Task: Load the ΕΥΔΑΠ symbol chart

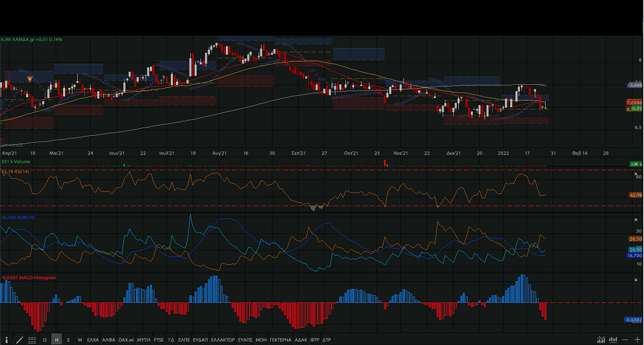Action: (200, 340)
